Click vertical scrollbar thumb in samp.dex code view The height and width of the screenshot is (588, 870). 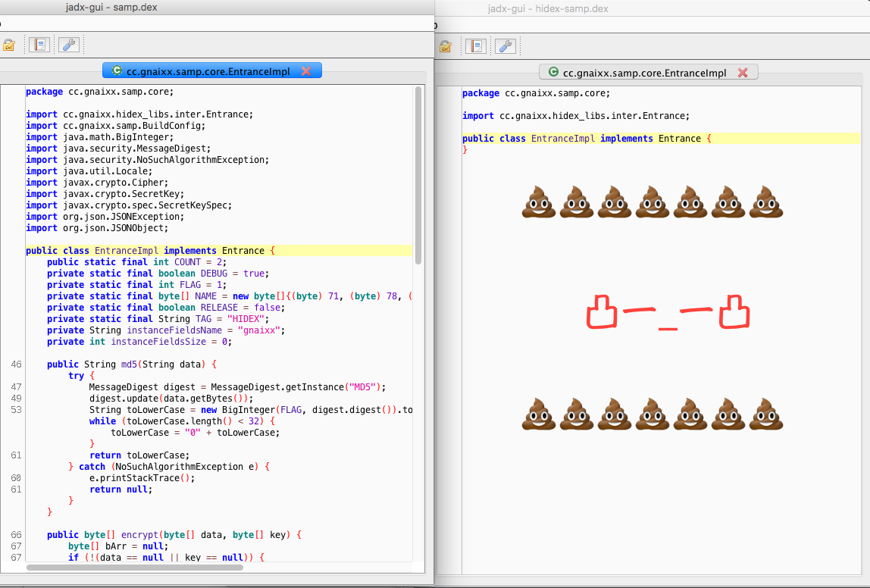pyautogui.click(x=418, y=176)
